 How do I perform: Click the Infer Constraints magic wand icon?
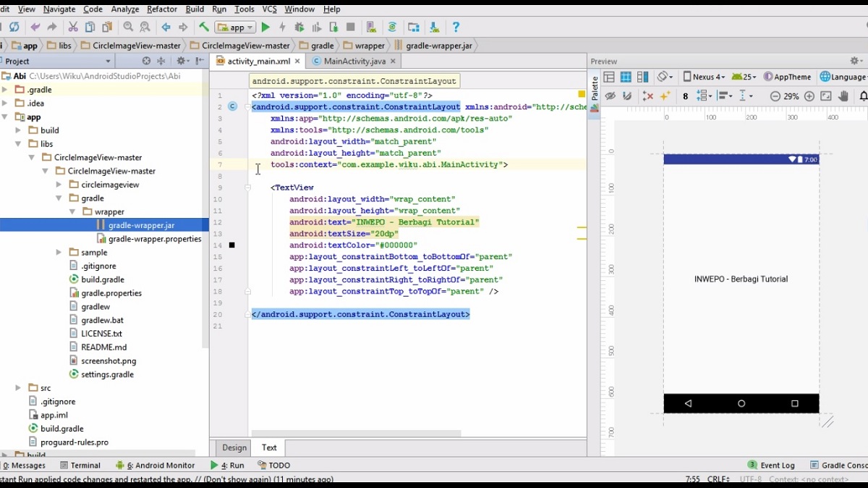coord(664,96)
